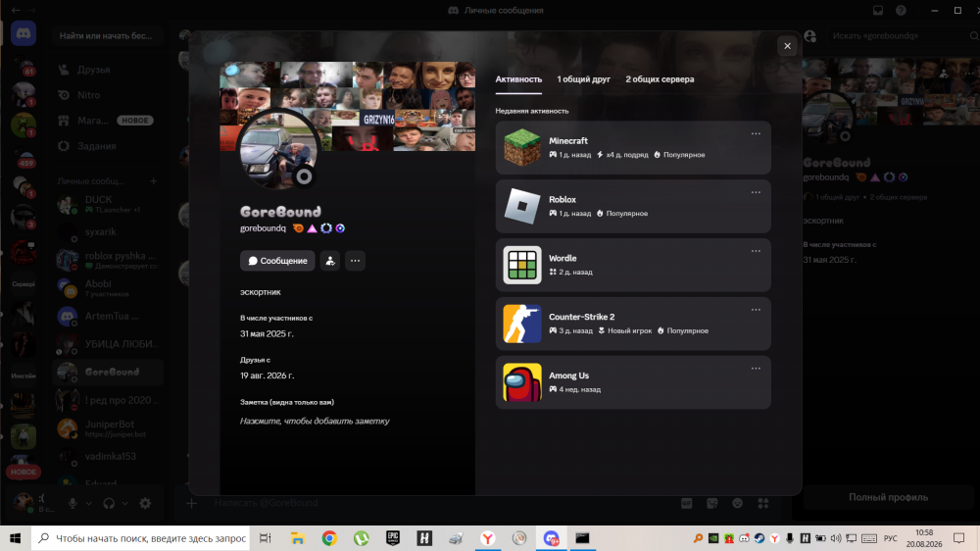Click the Новый игрок label on Counter-Strike 2

click(x=625, y=330)
